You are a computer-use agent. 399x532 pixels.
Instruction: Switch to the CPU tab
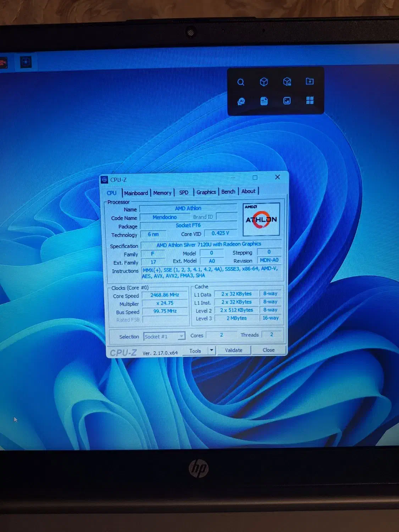112,193
